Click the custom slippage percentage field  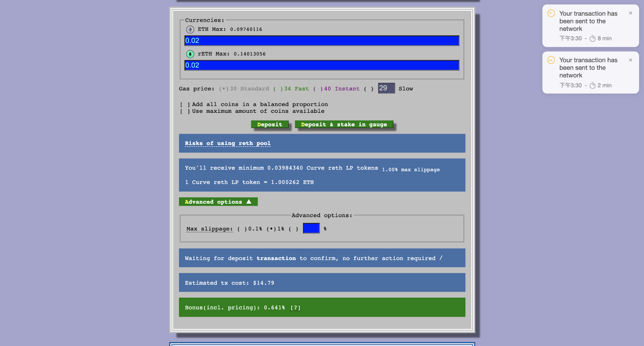[311, 228]
